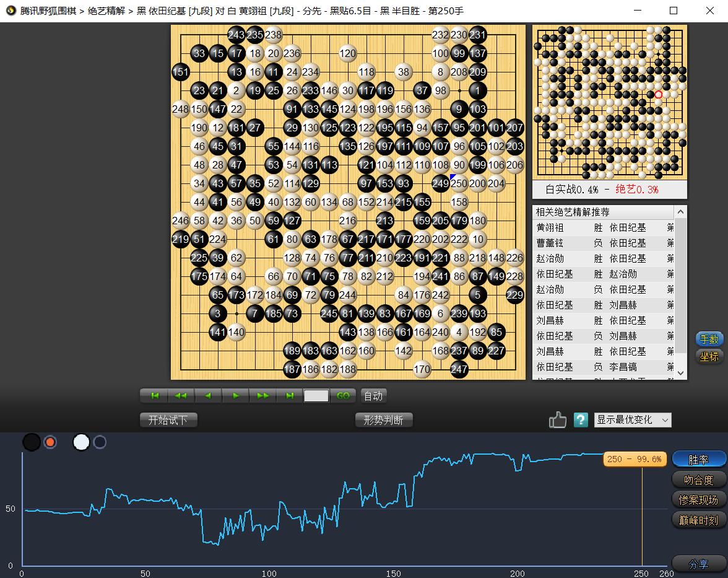Switch to the 吻合度 chart tab
Viewport: 728px width, 578px height.
[x=698, y=479]
